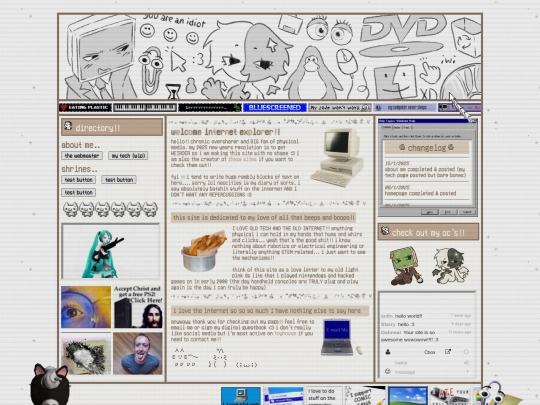
Task: Click middle bottom button in changelog window
Action: pos(448,212)
